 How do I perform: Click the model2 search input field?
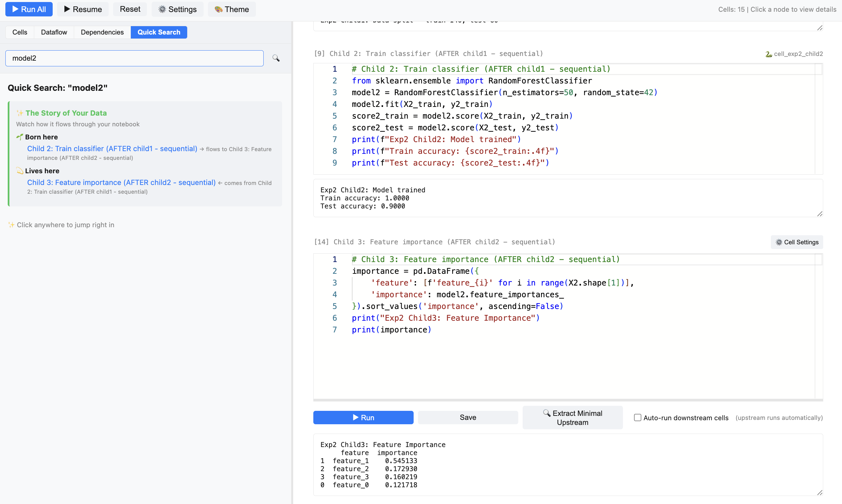click(134, 58)
